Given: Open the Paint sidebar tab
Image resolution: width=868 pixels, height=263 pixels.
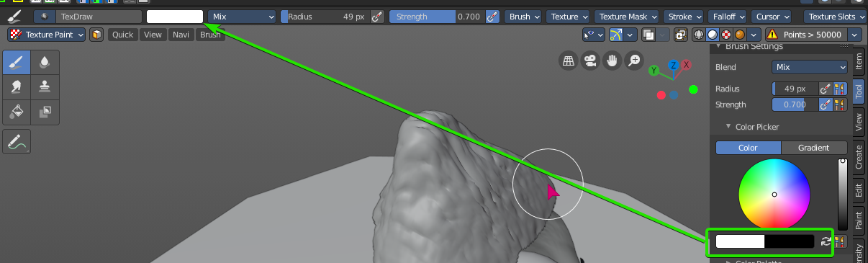Looking at the screenshot, I should pos(859,220).
